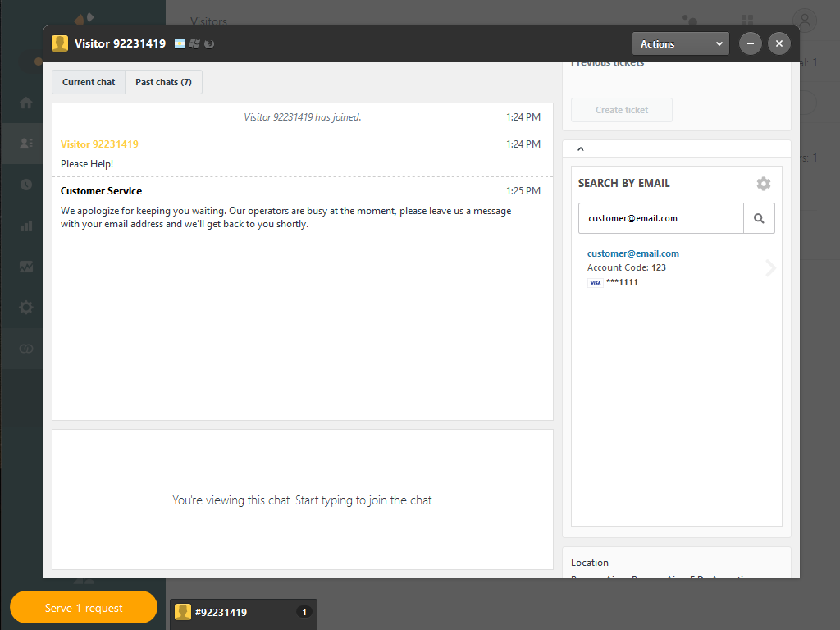Open the History clock icon in sidebar
840x630 pixels.
(x=26, y=185)
